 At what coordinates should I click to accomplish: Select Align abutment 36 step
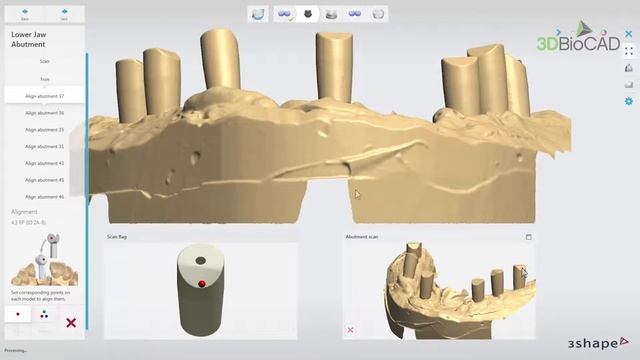pos(44,113)
